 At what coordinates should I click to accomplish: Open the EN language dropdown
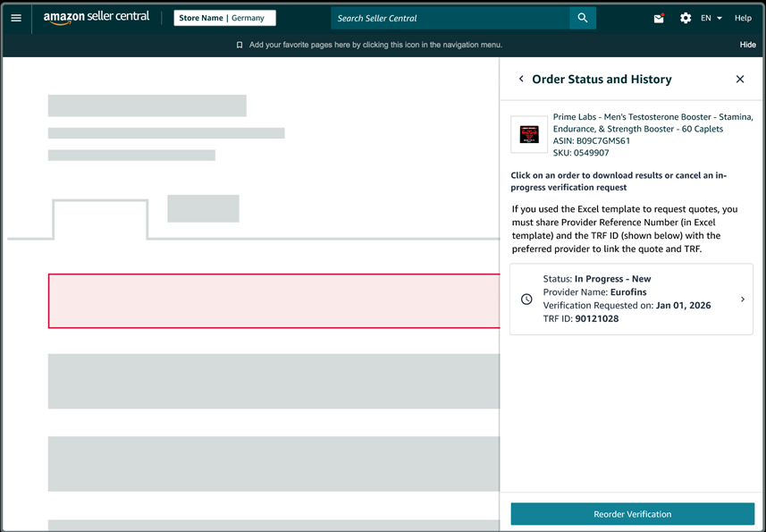click(711, 18)
